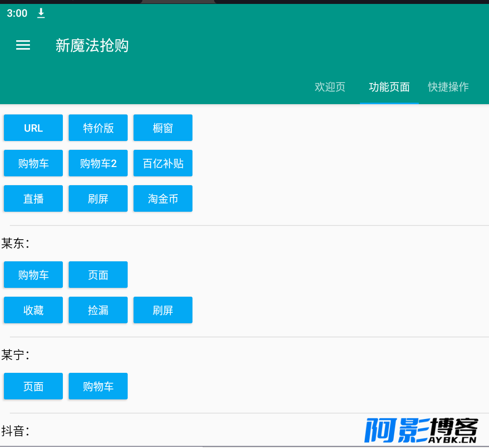Screen dimensions: 489x448
Task: Select the 功能页面 tab
Action: (x=389, y=87)
